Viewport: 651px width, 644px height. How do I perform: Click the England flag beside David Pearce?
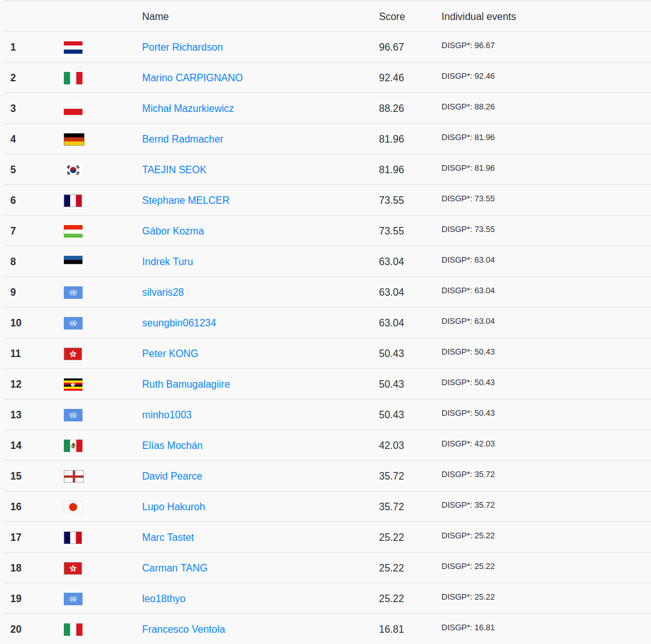[73, 476]
